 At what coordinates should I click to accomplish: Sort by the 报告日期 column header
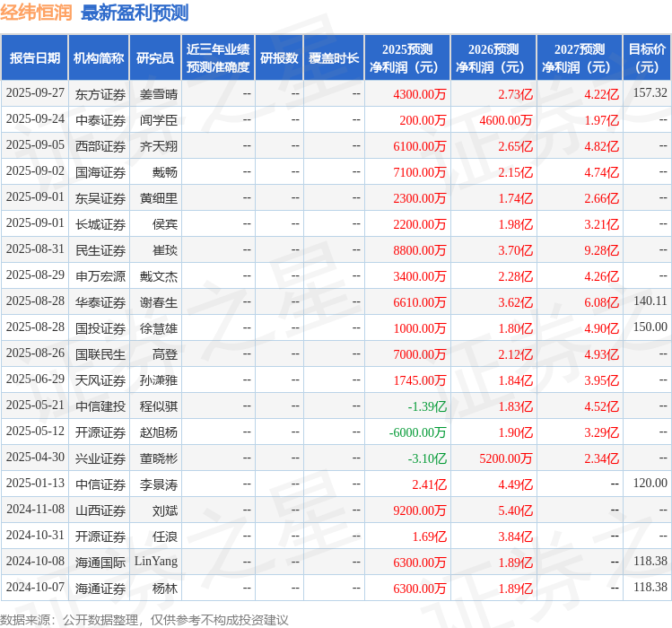coord(34,58)
